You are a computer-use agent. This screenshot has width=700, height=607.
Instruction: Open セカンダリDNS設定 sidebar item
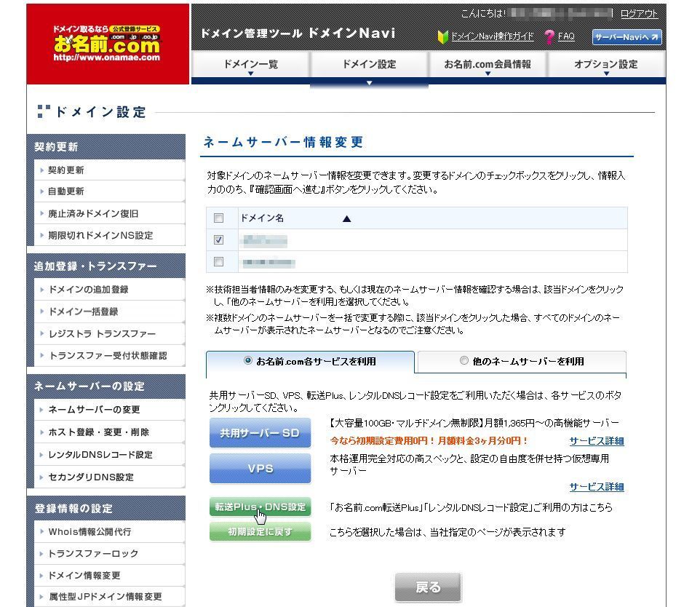pyautogui.click(x=109, y=477)
